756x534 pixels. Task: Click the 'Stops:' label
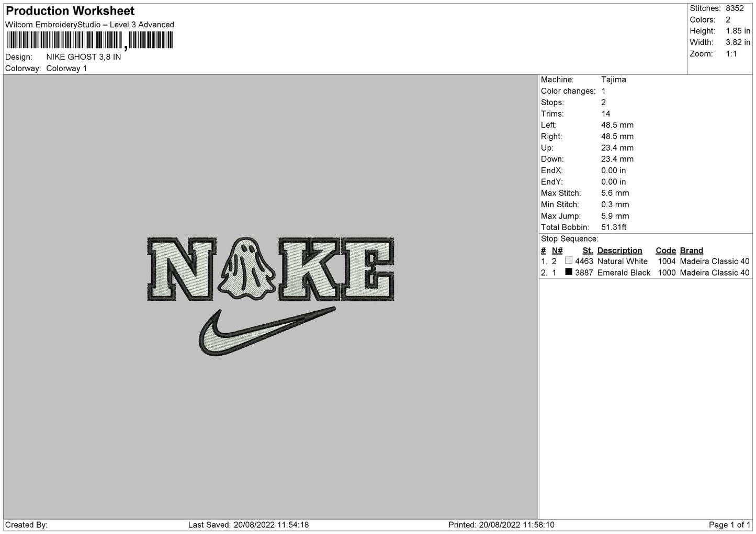coord(552,103)
